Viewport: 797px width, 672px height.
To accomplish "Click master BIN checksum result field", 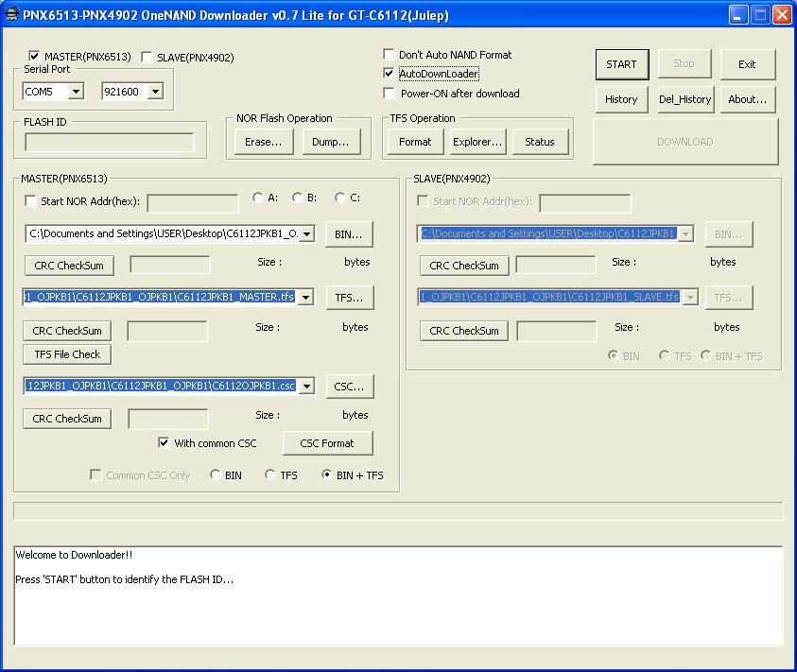I will coord(170,265).
